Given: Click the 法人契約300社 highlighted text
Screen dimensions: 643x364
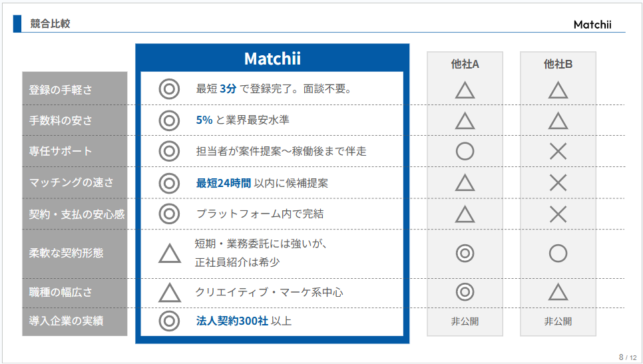Looking at the screenshot, I should [x=232, y=321].
